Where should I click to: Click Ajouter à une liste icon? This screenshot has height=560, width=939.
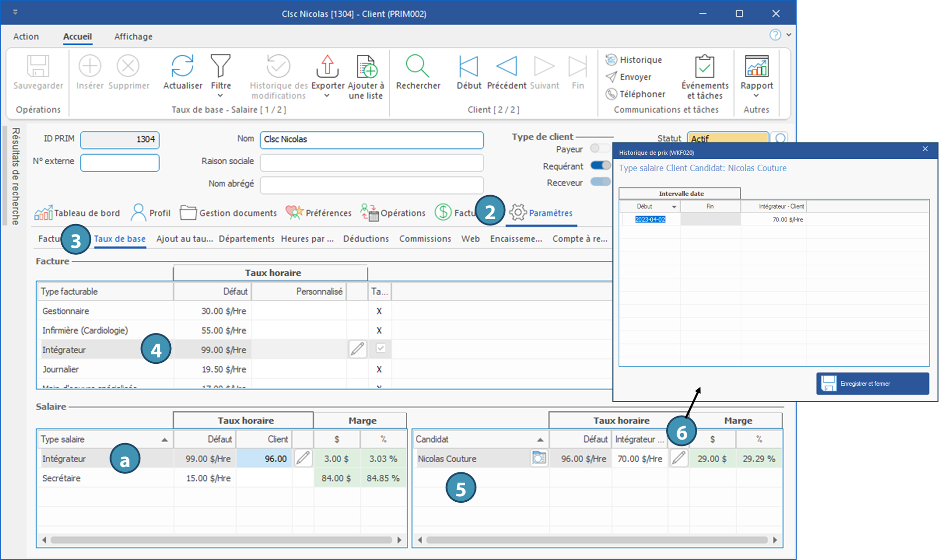tap(366, 66)
